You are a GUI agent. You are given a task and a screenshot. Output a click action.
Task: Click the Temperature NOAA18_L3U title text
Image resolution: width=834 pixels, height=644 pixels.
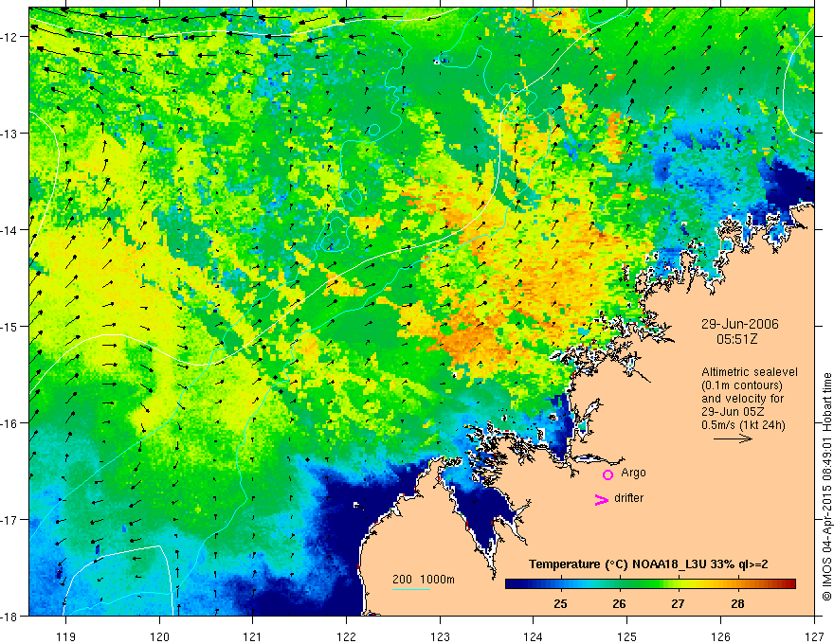tap(648, 564)
